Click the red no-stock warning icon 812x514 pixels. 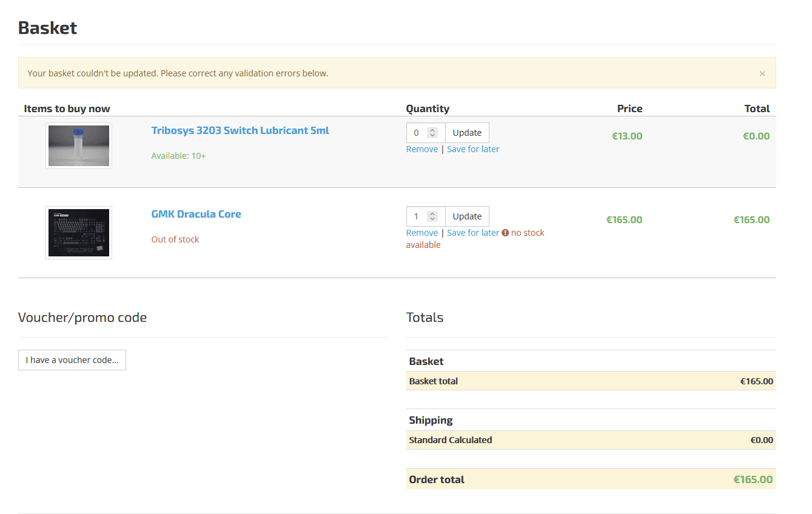coord(505,233)
